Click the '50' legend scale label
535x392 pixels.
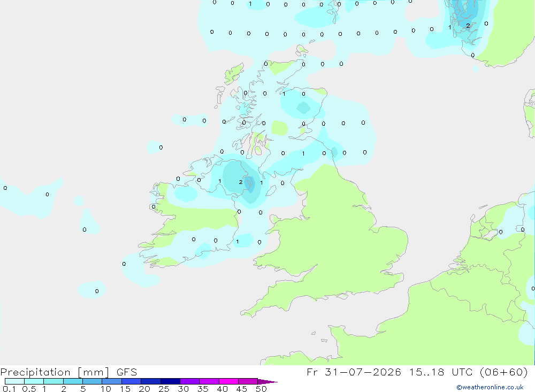pos(261,389)
